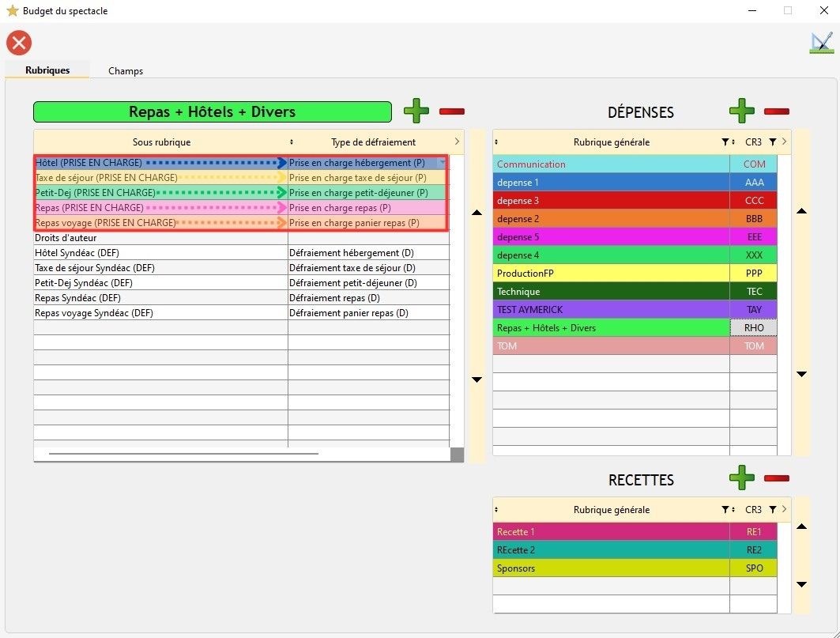Add a new DÉPENSES rubrique
Screen dimensions: 840x638
(x=741, y=111)
